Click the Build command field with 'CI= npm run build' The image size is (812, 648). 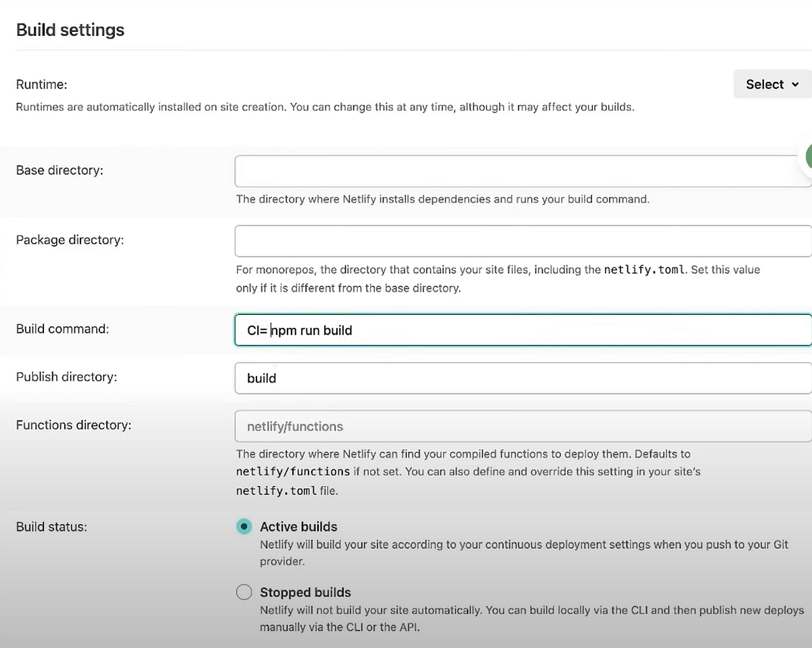521,330
